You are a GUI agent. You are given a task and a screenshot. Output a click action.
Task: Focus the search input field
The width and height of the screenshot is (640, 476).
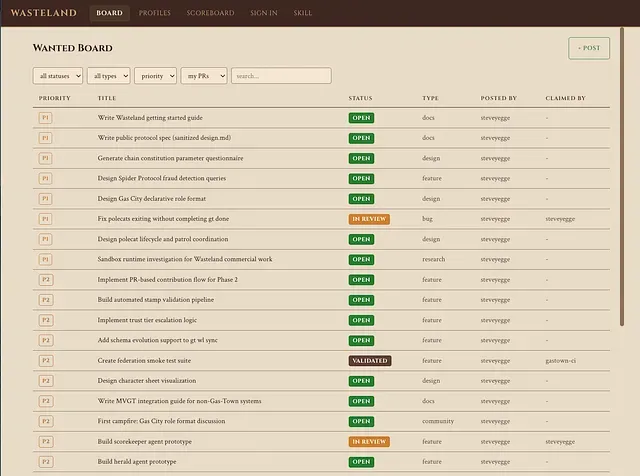point(281,76)
